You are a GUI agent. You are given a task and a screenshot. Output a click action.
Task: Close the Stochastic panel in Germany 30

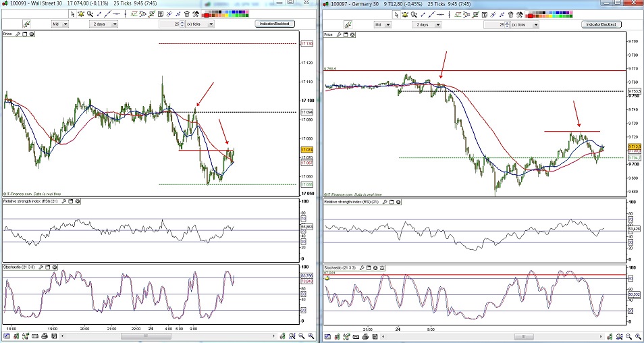(375, 267)
